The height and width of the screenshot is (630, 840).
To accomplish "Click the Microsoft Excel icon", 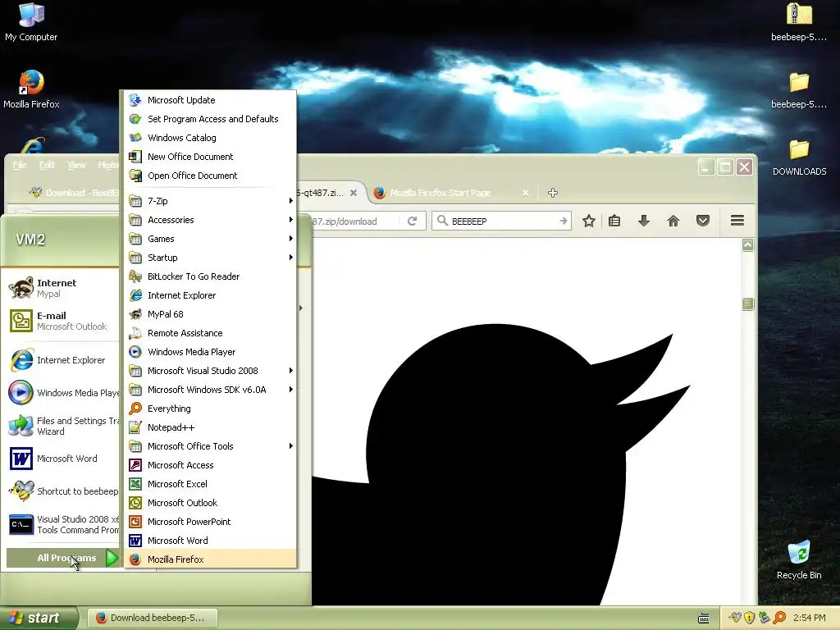I will point(135,484).
